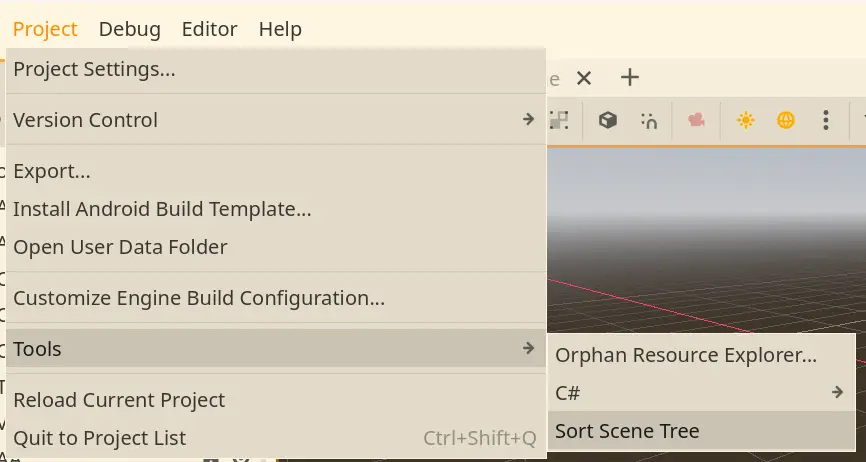The width and height of the screenshot is (866, 462).
Task: Toggle the preview environment globe icon
Action: tap(786, 120)
